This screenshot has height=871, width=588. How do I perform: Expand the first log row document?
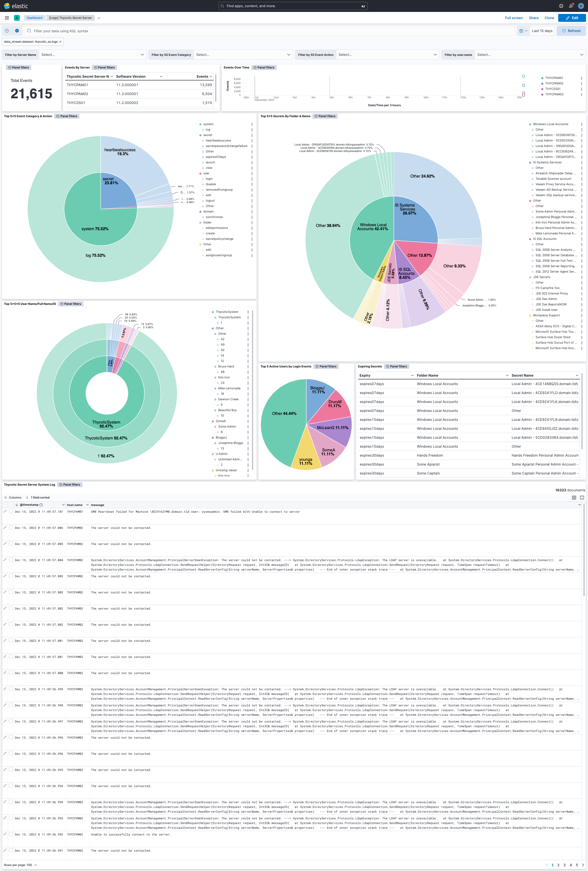[x=5, y=511]
